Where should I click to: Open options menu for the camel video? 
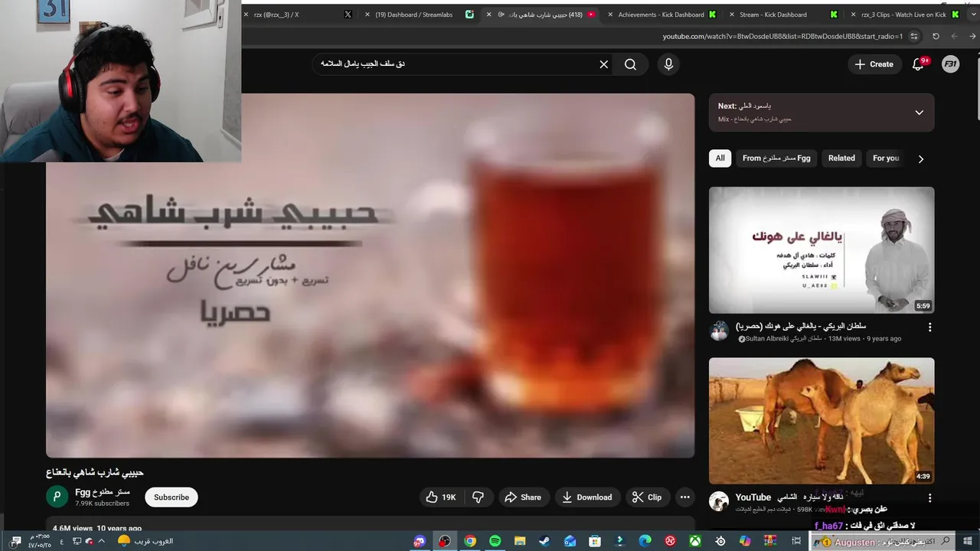point(929,497)
